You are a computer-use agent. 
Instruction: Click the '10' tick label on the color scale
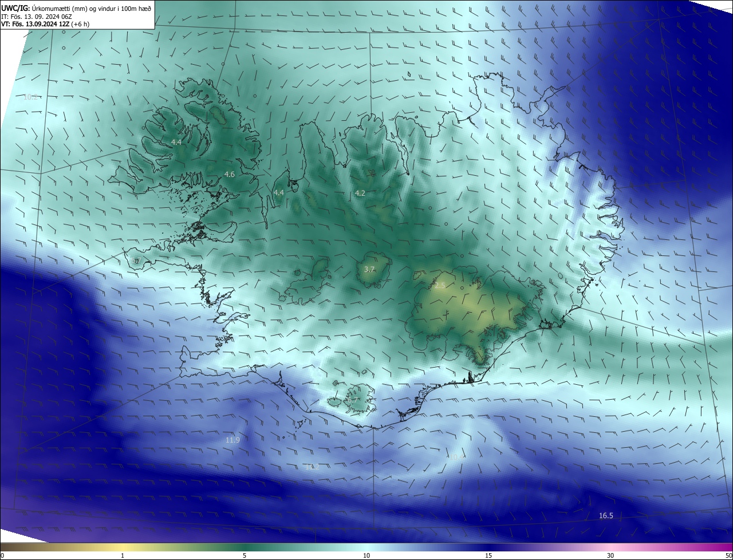366,555
